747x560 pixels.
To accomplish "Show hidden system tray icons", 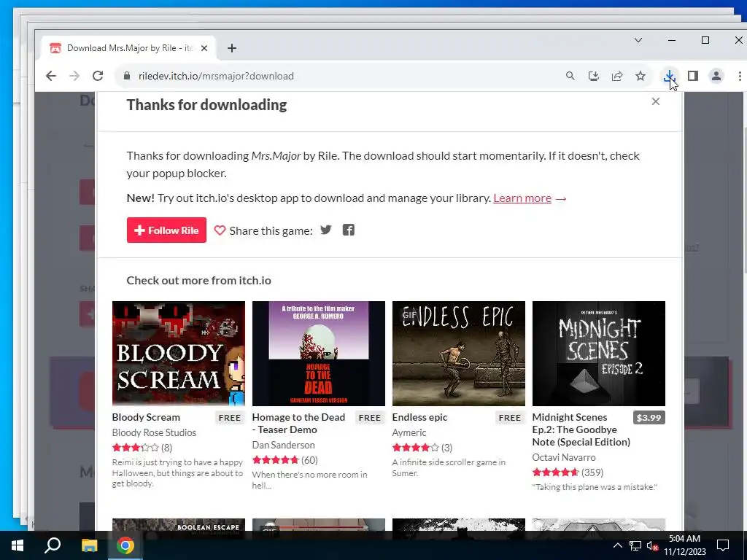I will [x=617, y=545].
